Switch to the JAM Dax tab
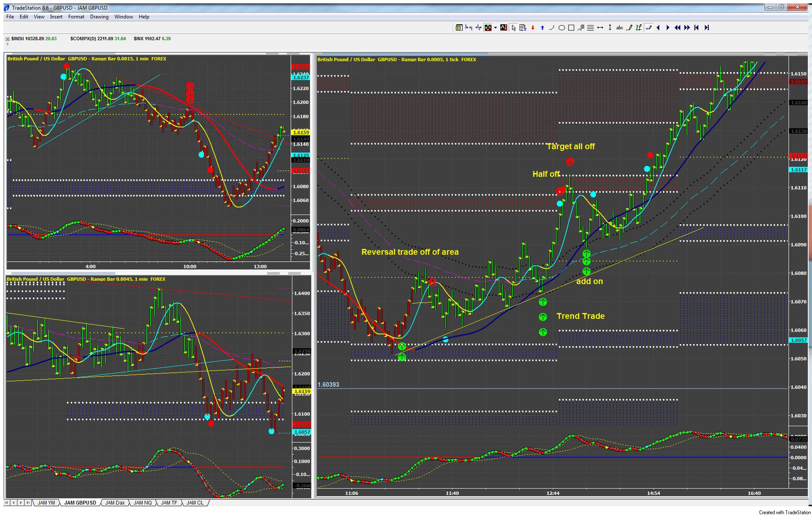812x515 pixels. [115, 503]
